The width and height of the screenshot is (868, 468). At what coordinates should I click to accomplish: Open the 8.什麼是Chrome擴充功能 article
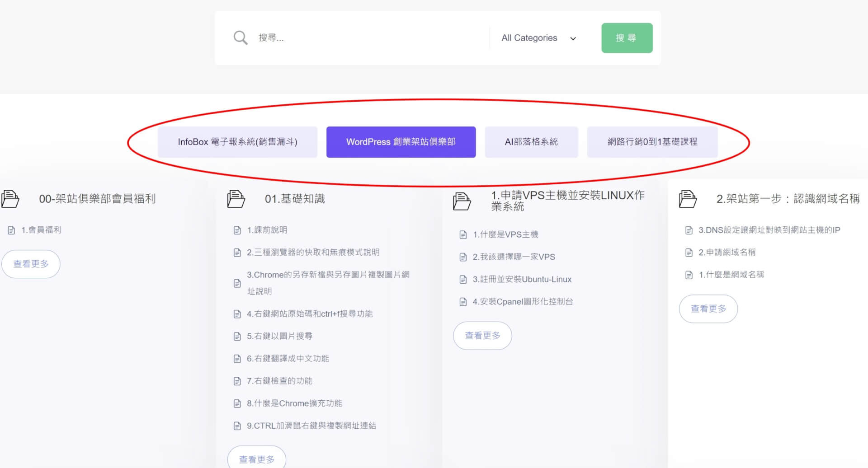(294, 403)
